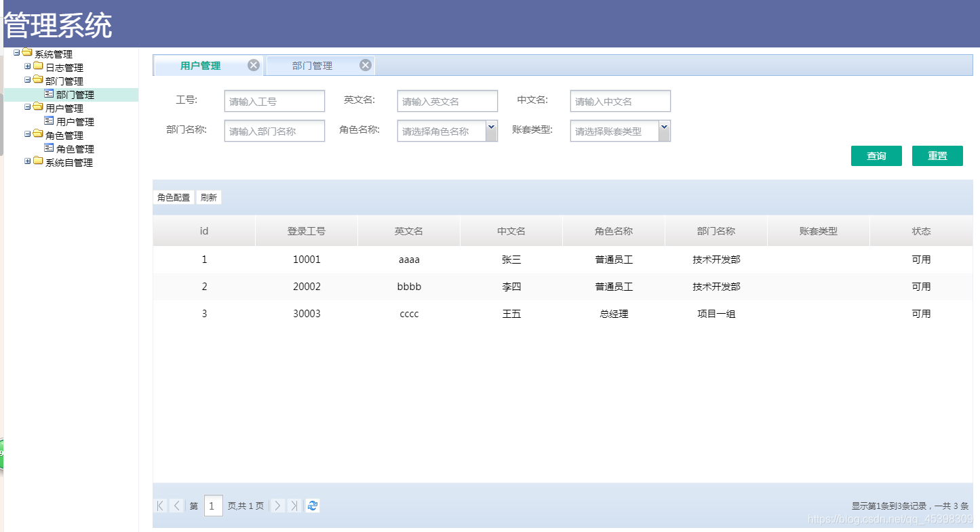Select the cell with 20002

tap(307, 287)
